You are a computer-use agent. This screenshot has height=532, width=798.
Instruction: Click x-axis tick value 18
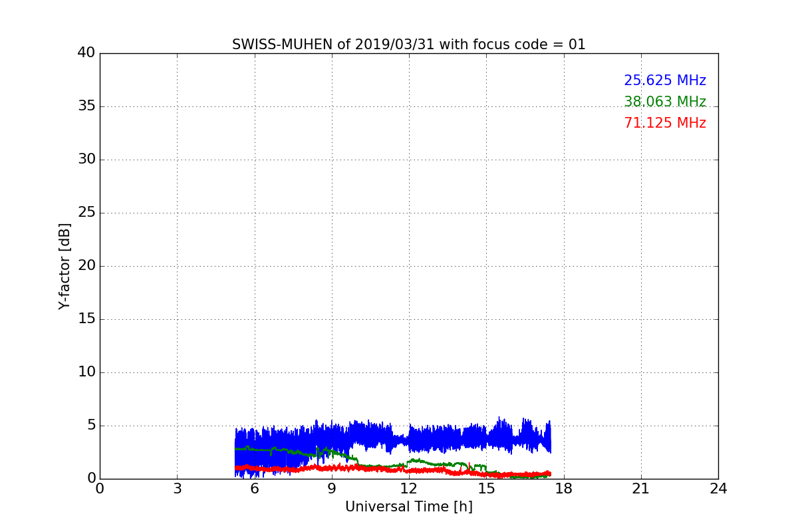pos(564,489)
